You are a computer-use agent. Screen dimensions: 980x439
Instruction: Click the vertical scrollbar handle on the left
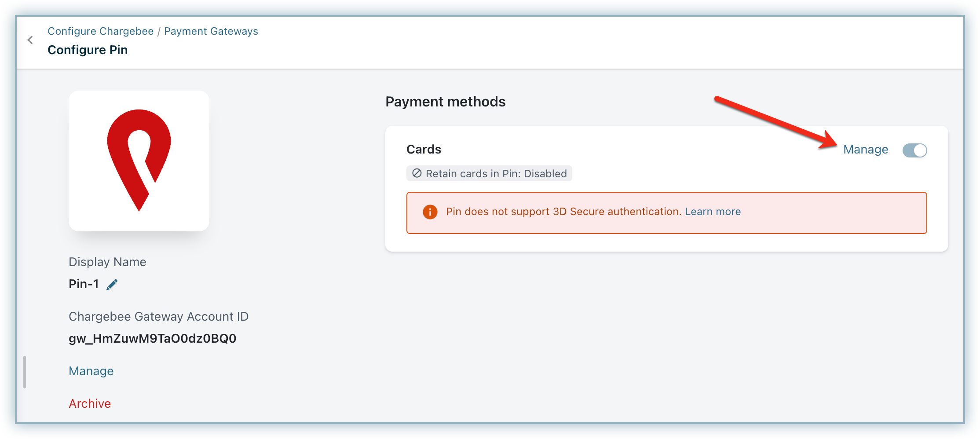(25, 372)
